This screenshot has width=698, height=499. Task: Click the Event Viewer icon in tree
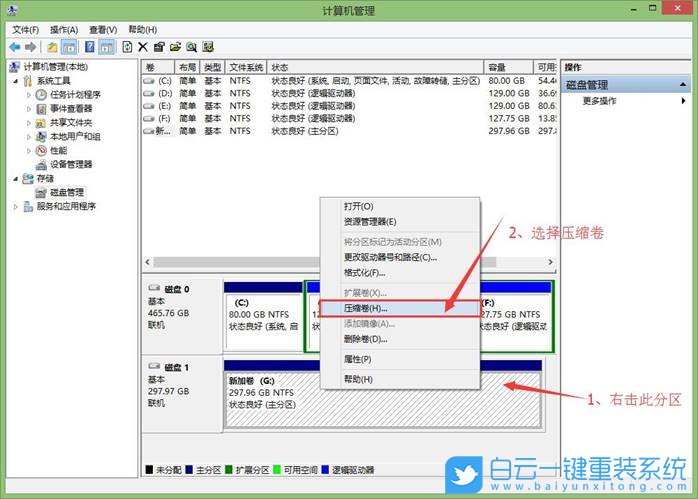pyautogui.click(x=41, y=109)
